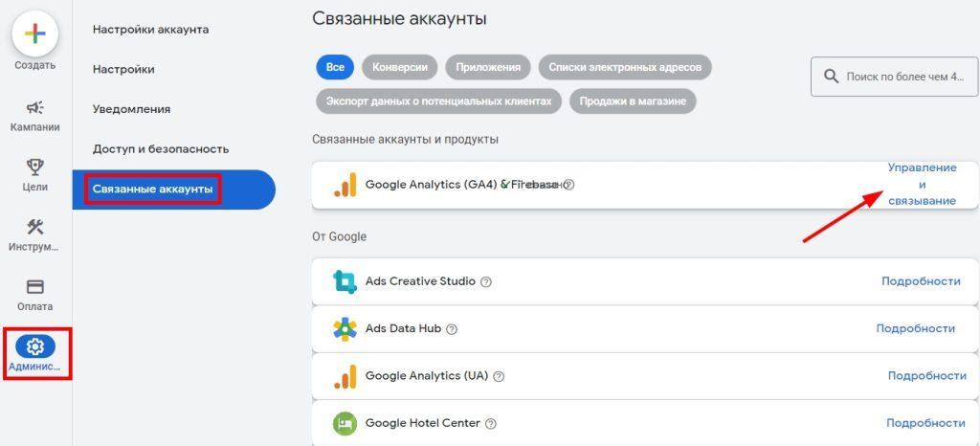
Task: Click the 'Ads Data Hub' product name
Action: pos(404,328)
